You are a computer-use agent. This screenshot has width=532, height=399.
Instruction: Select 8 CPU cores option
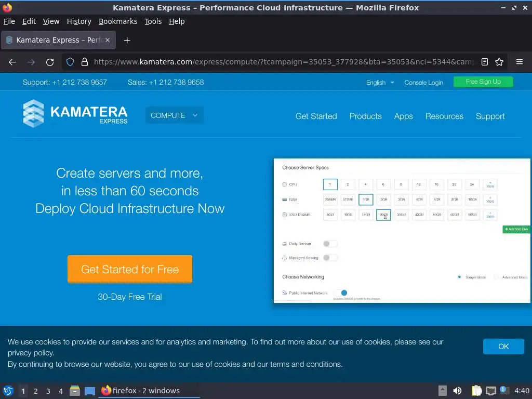[x=401, y=184]
